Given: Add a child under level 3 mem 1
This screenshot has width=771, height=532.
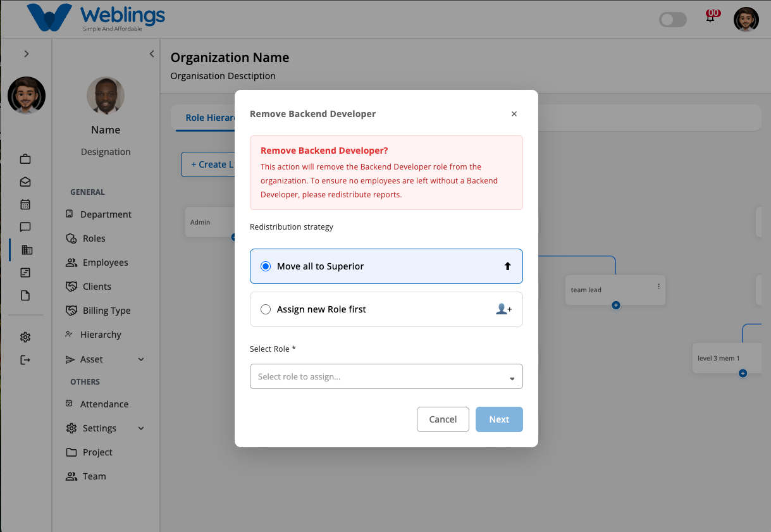Looking at the screenshot, I should [x=743, y=373].
